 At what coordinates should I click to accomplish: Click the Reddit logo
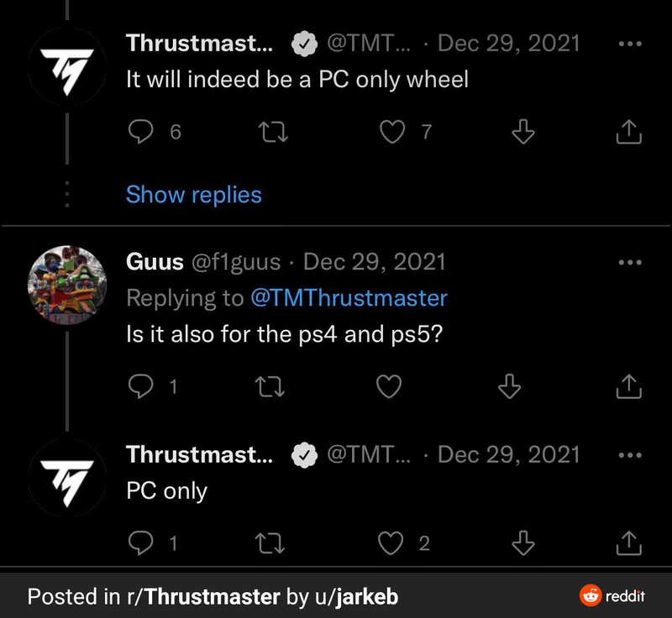point(613,597)
